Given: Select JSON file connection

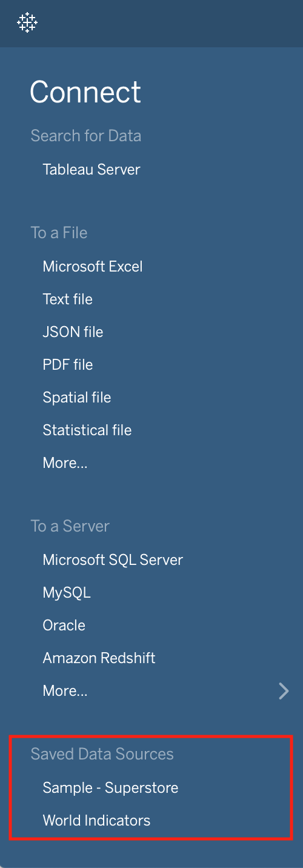Looking at the screenshot, I should coord(73,332).
